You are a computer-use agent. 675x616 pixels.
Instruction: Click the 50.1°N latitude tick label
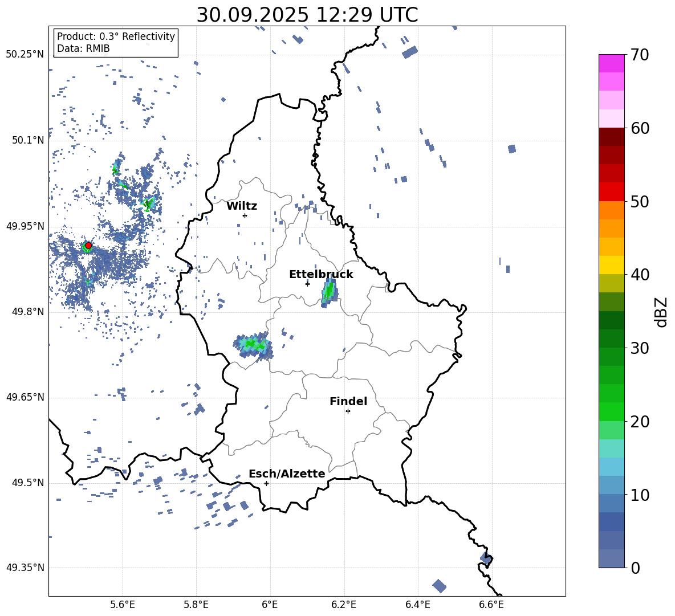[x=28, y=140]
